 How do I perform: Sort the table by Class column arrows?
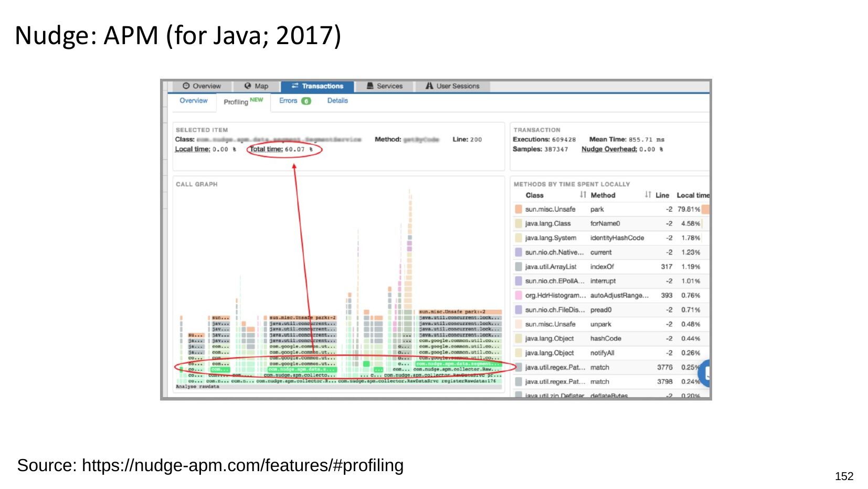583,195
